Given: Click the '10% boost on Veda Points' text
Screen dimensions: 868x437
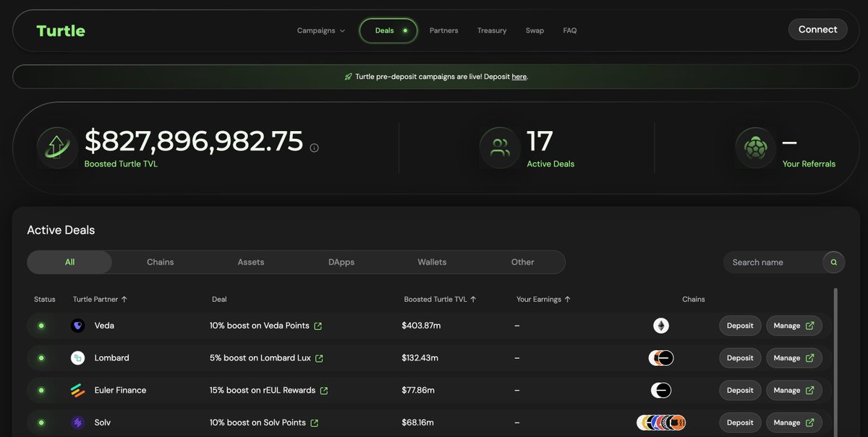Looking at the screenshot, I should pyautogui.click(x=260, y=326).
